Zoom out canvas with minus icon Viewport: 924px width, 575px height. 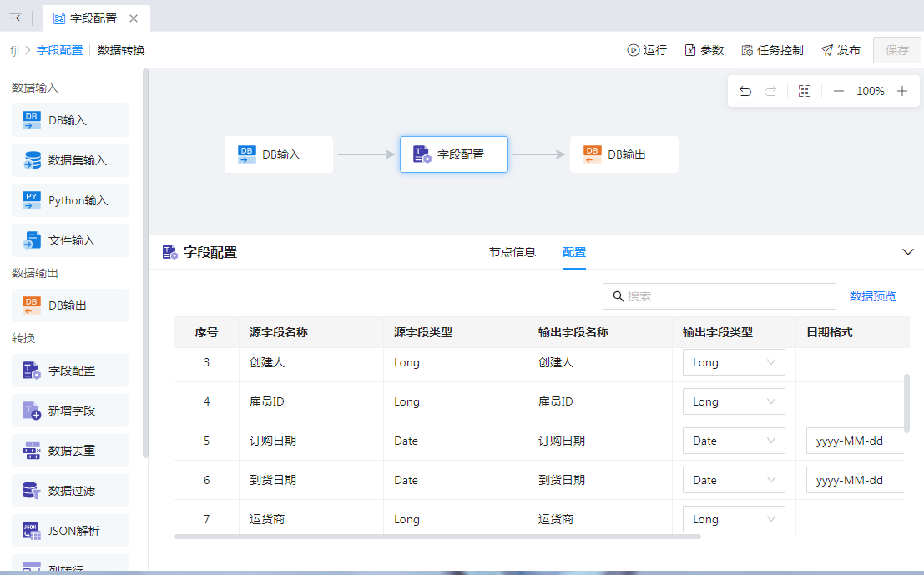pos(839,91)
